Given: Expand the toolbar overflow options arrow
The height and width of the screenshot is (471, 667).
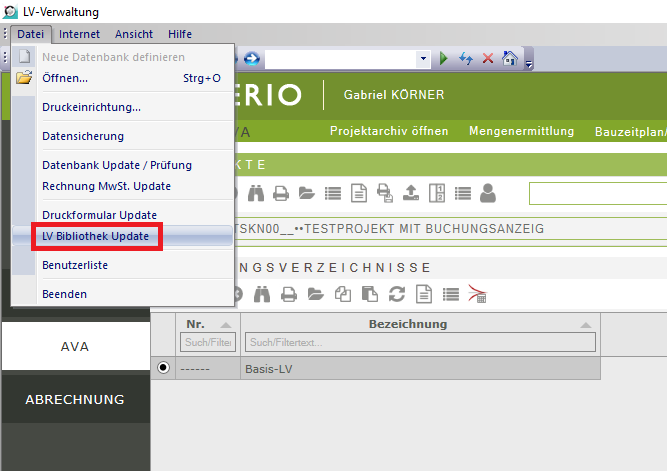Looking at the screenshot, I should click(529, 62).
